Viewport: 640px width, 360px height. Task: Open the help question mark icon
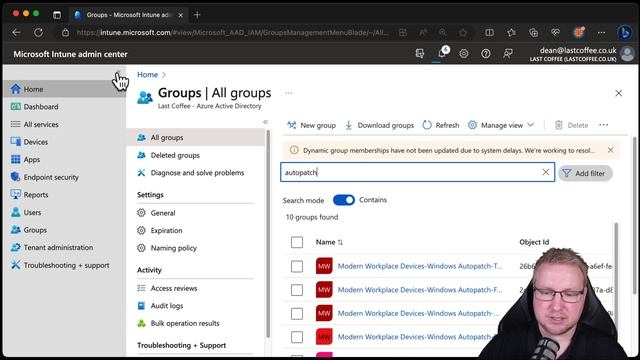[486, 53]
